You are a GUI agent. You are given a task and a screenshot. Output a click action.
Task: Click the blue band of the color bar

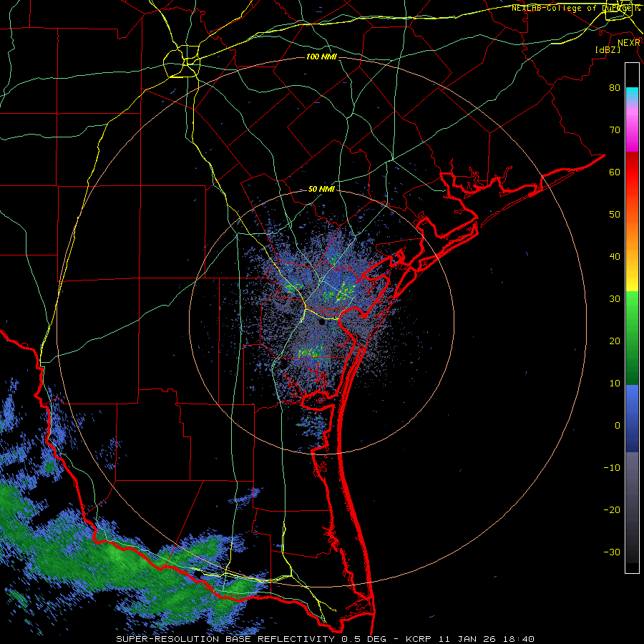pyautogui.click(x=632, y=419)
